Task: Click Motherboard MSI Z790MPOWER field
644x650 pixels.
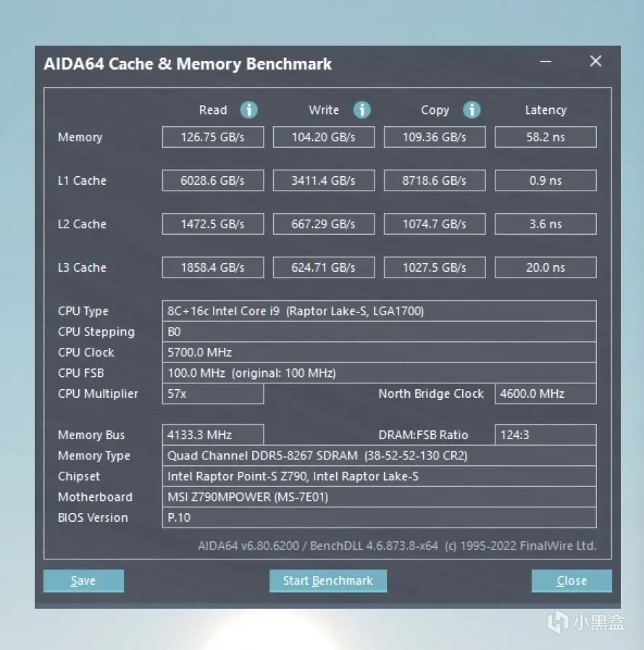Action: click(x=379, y=497)
